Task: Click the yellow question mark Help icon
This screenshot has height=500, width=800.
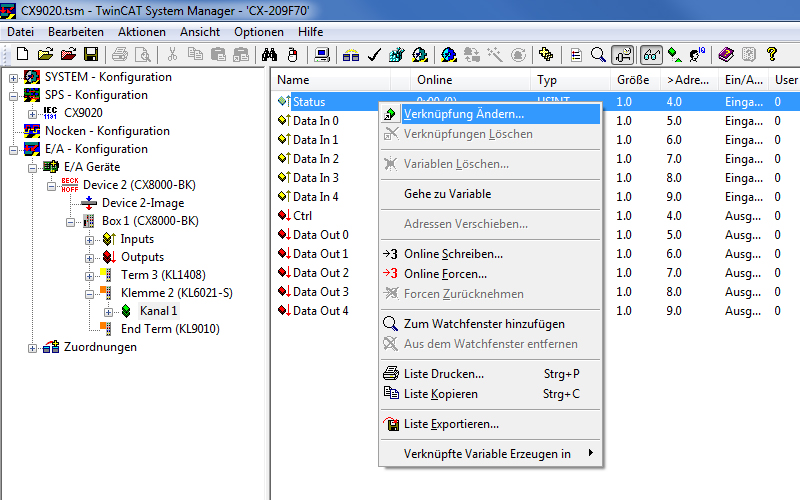Action: coord(771,54)
